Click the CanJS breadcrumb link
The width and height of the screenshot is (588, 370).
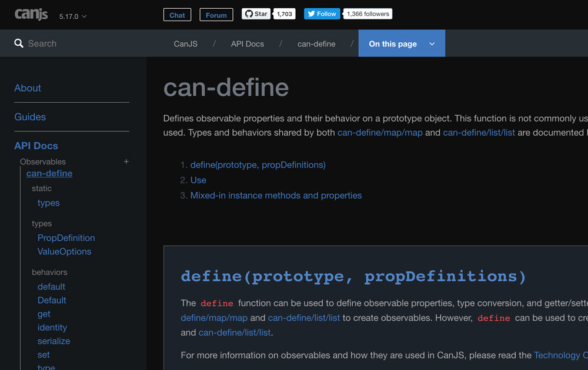(185, 43)
